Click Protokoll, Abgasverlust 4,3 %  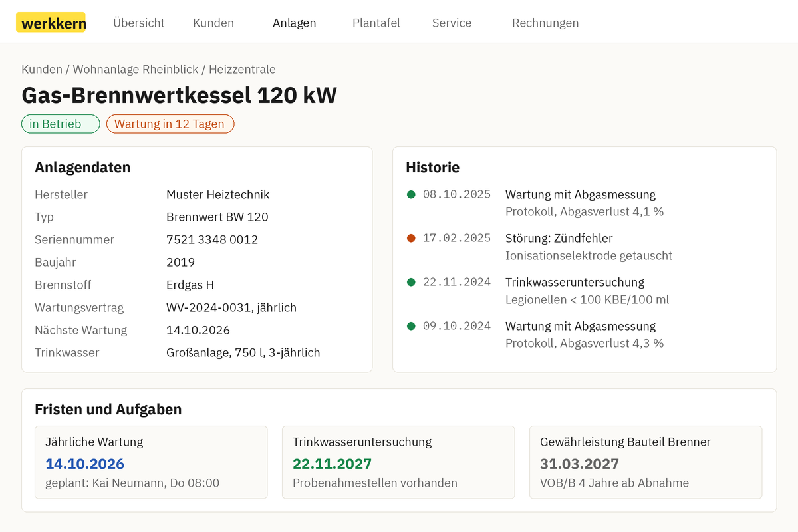[585, 343]
